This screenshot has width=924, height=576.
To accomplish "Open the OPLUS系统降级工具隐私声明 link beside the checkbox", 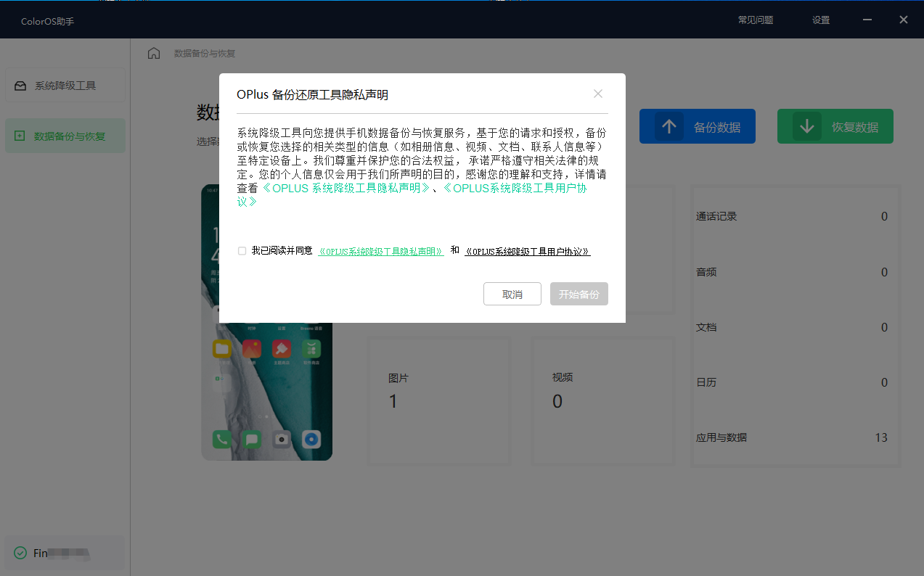I will pos(380,250).
